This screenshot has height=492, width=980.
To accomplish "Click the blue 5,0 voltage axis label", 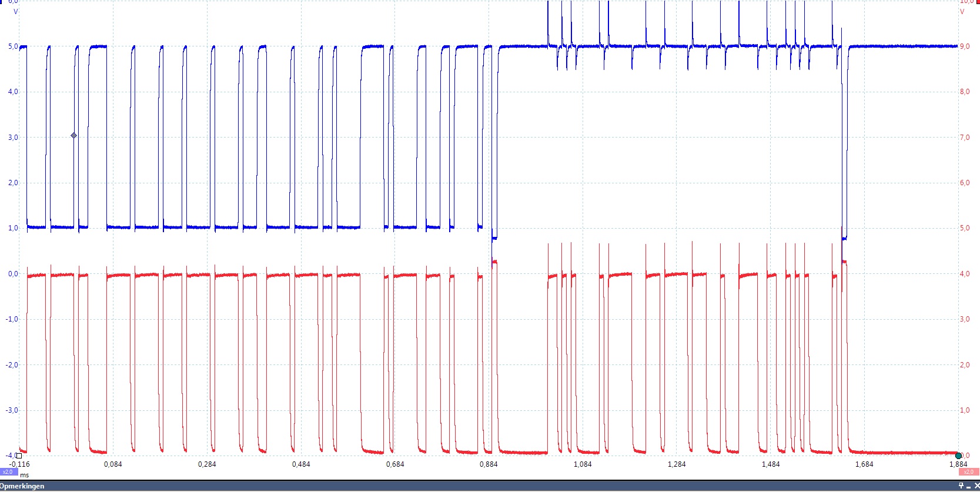I will click(12, 46).
